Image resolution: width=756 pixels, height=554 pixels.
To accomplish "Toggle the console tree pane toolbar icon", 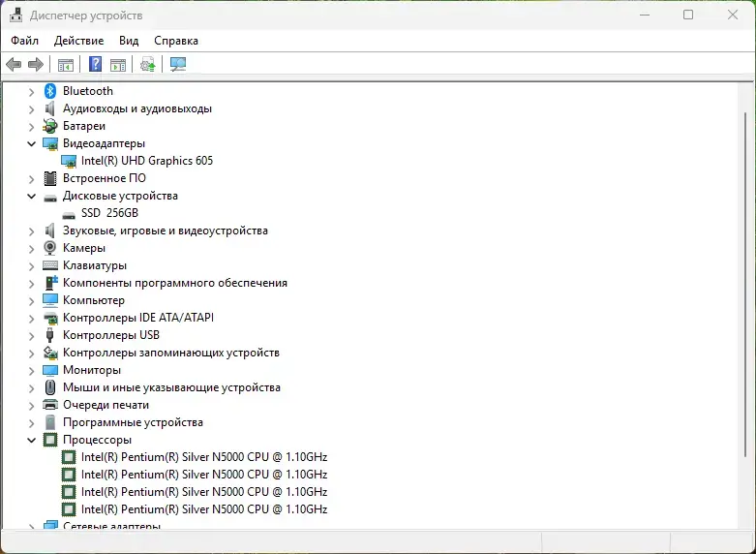I will click(66, 64).
